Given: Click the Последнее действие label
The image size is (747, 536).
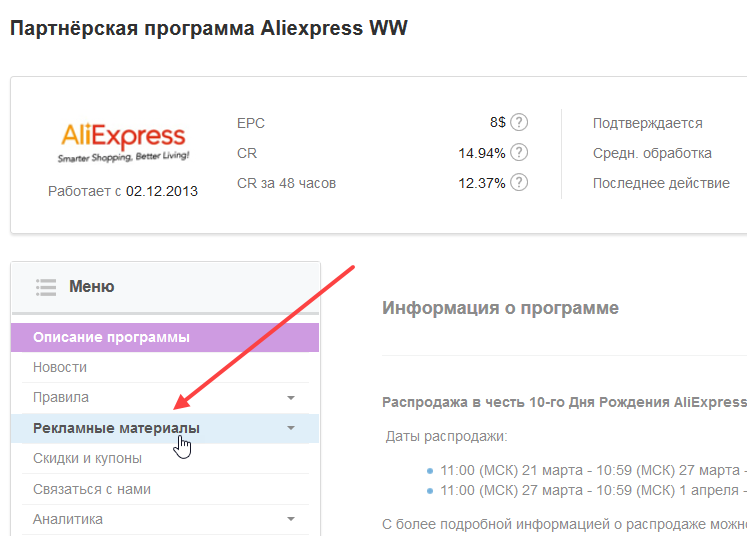Looking at the screenshot, I should pos(661,183).
